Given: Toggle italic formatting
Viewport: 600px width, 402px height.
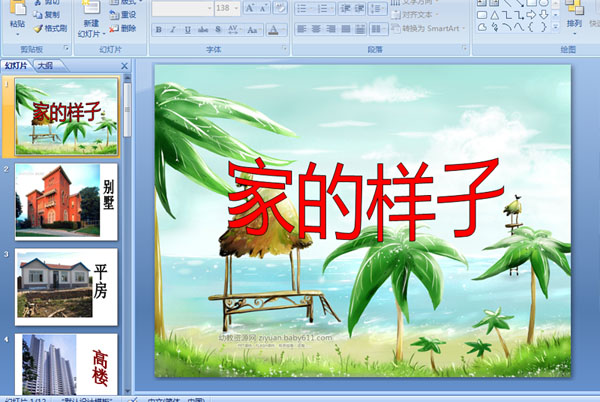Looking at the screenshot, I should [x=172, y=30].
